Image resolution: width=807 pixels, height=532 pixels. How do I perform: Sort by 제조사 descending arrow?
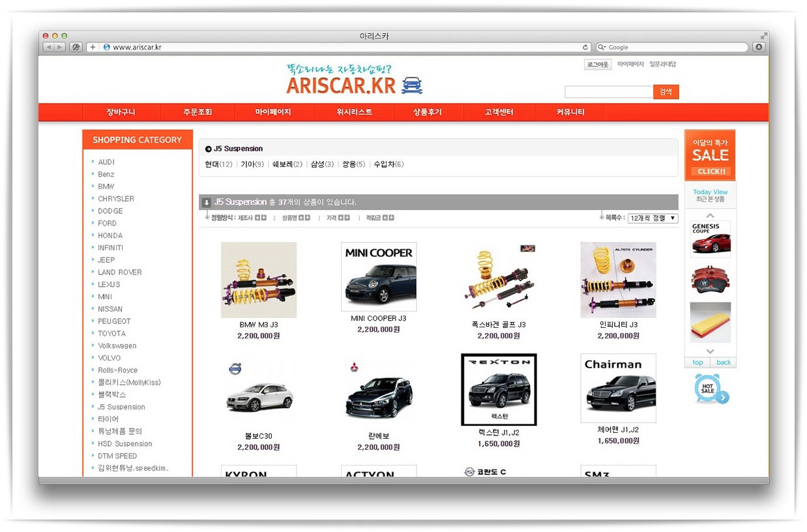tap(263, 218)
